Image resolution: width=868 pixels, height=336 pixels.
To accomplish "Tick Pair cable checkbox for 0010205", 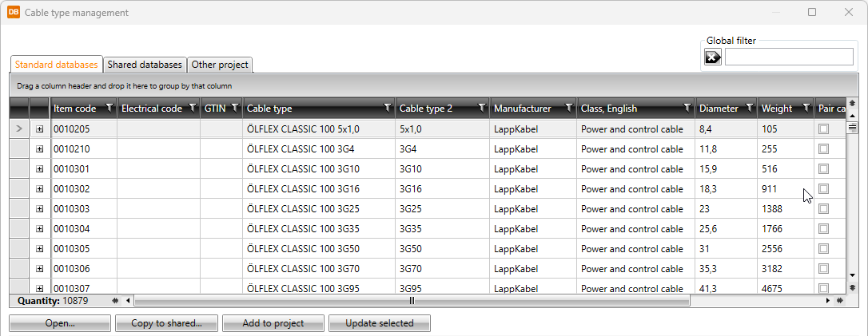I will (823, 128).
